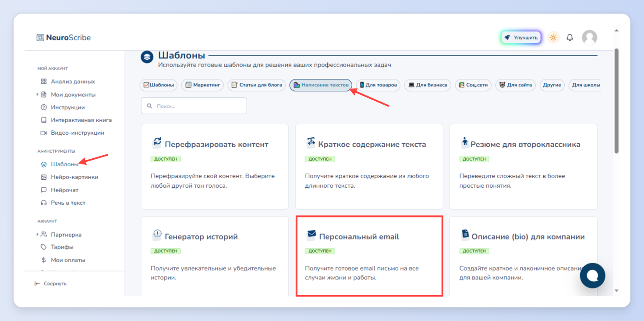Click the Шаблоны layers icon in sidebar
The width and height of the screenshot is (644, 321).
(43, 164)
